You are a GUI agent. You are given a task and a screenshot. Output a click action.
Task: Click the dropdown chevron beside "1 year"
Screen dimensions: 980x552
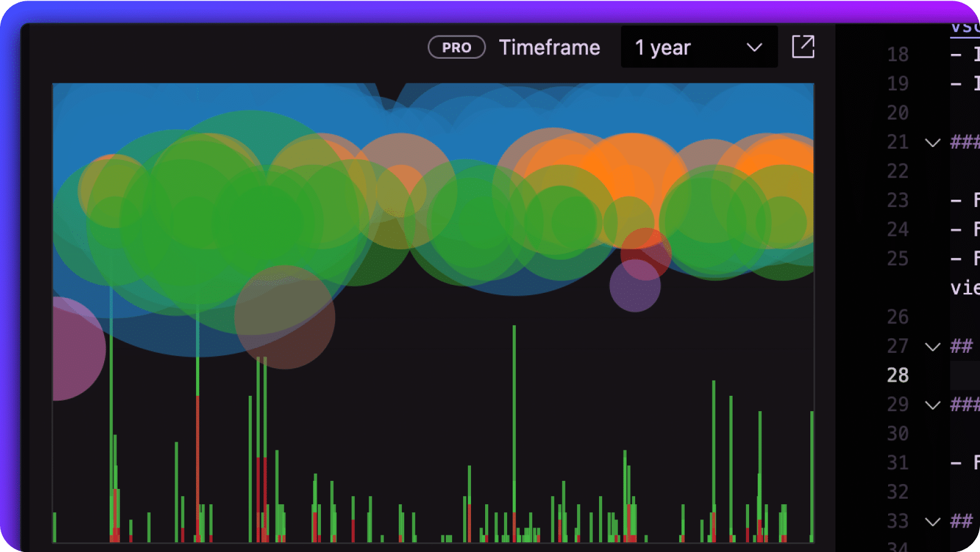point(753,47)
